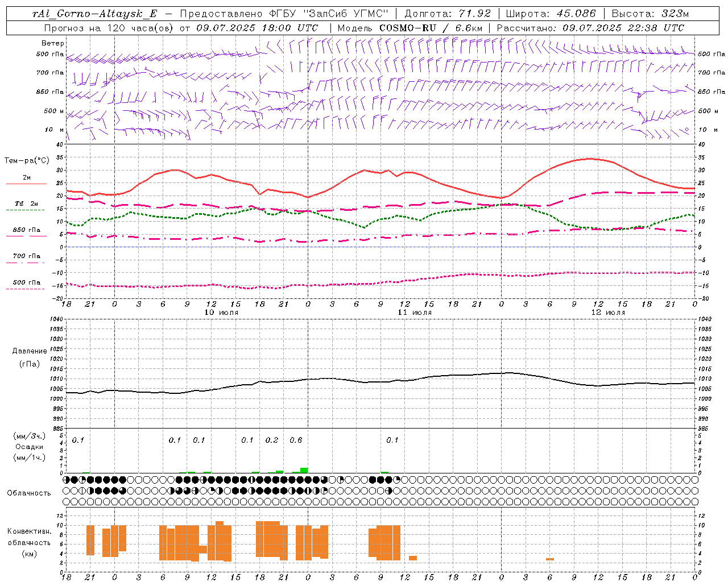Click the Облачность row label
Screen dimensions: 728x582
29,493
